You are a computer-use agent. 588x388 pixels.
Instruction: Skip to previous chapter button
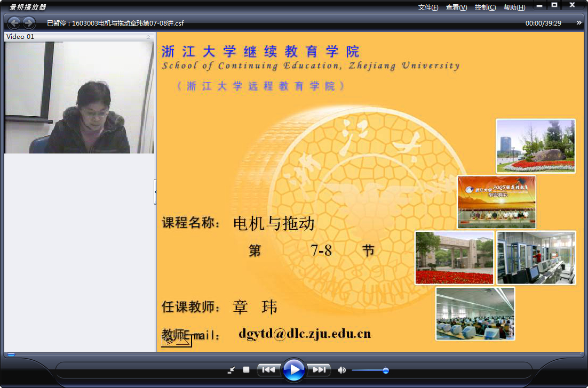pos(268,370)
